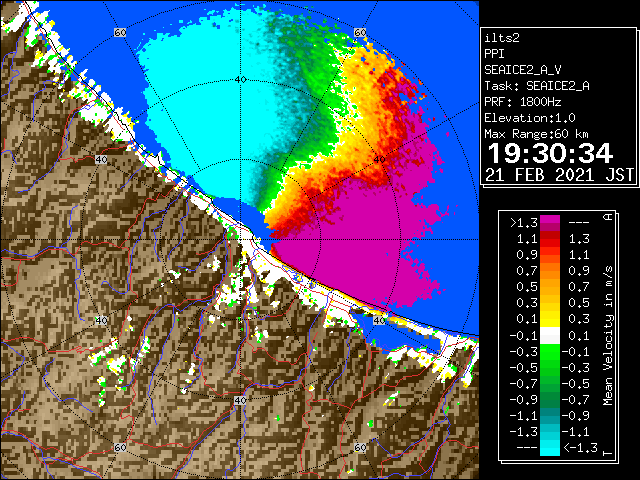Click the '<-1.3' legend label
This screenshot has width=640, height=480.
pyautogui.click(x=580, y=447)
